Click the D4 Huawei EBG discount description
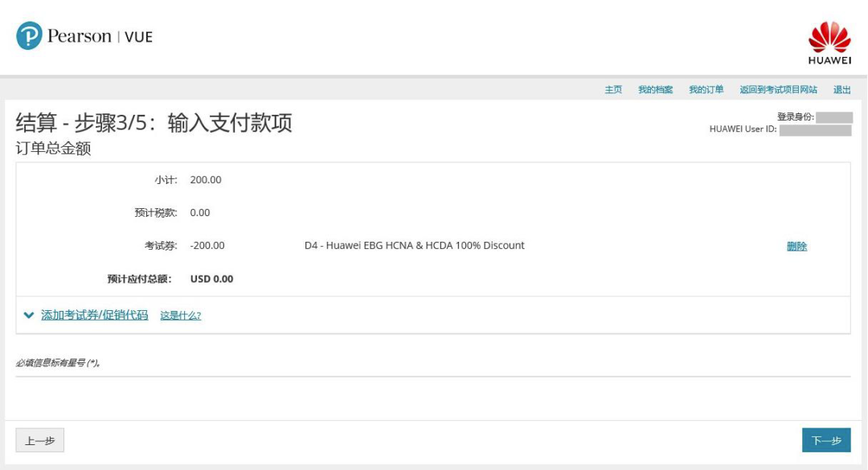 (414, 245)
